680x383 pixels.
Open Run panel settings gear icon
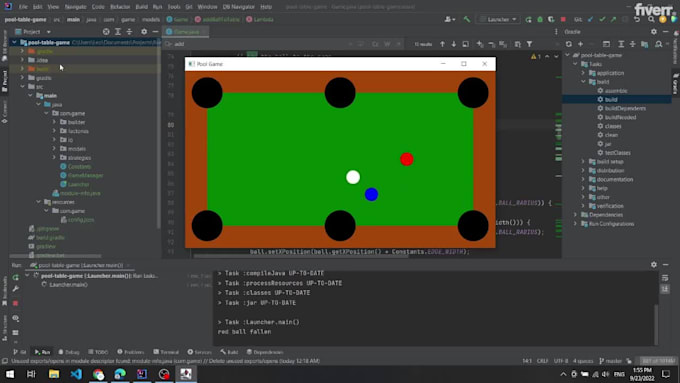tap(654, 265)
